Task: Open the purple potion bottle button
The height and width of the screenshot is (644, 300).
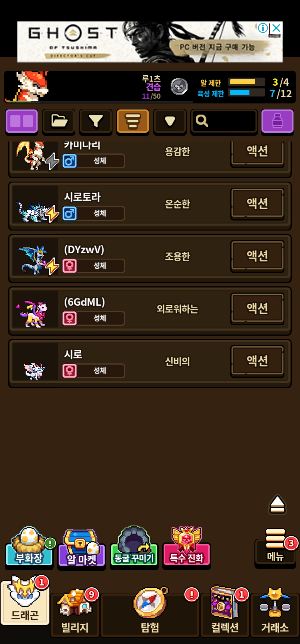Action: point(277,122)
